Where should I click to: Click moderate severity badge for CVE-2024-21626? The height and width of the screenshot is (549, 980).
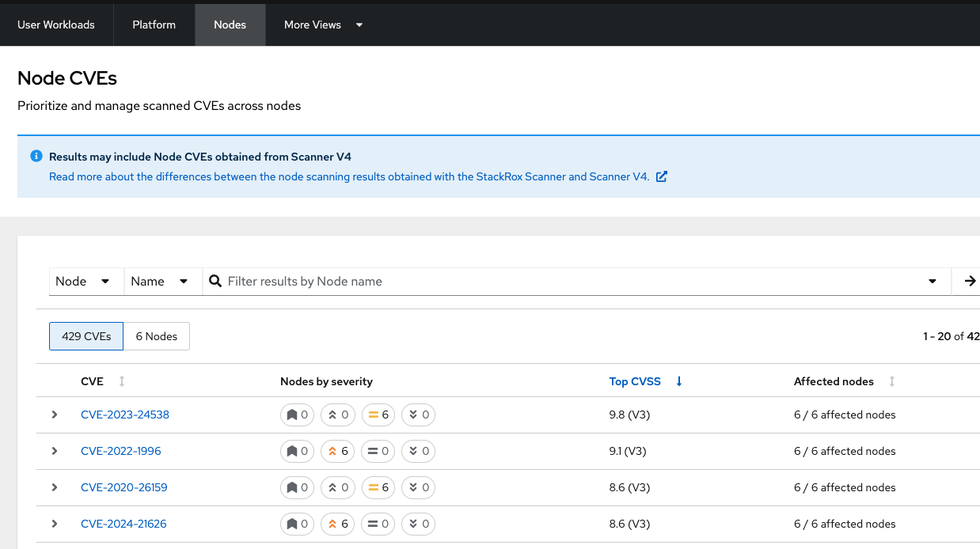click(378, 524)
